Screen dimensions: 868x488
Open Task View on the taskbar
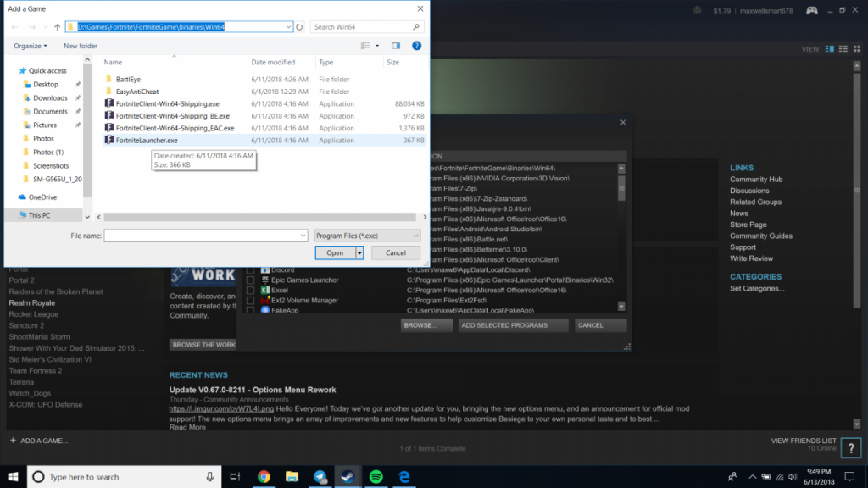tap(236, 476)
